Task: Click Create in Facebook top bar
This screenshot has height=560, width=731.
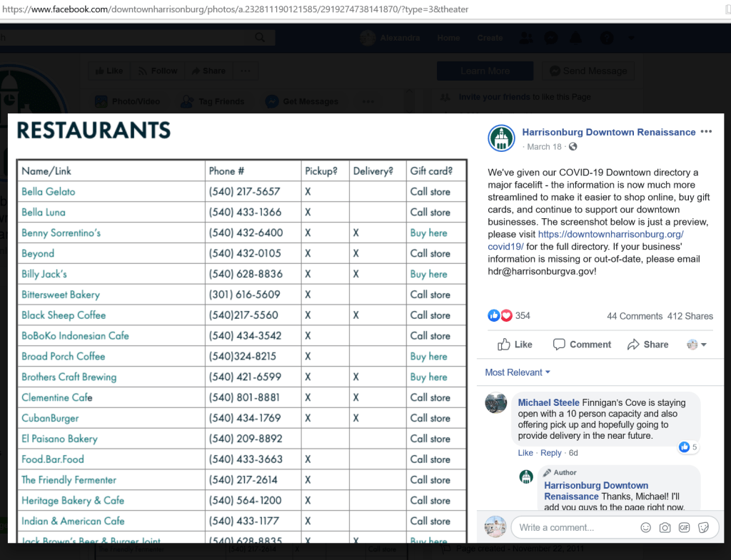Action: click(490, 38)
